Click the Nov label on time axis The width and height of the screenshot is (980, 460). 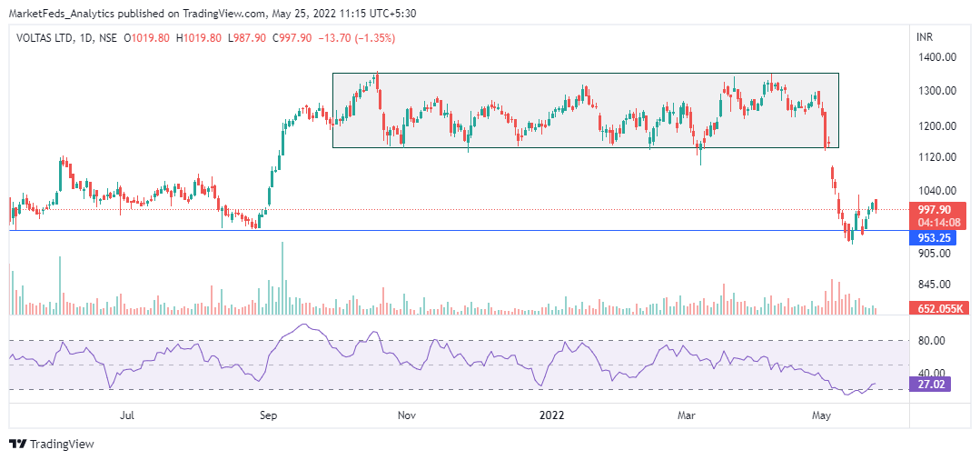coord(407,415)
